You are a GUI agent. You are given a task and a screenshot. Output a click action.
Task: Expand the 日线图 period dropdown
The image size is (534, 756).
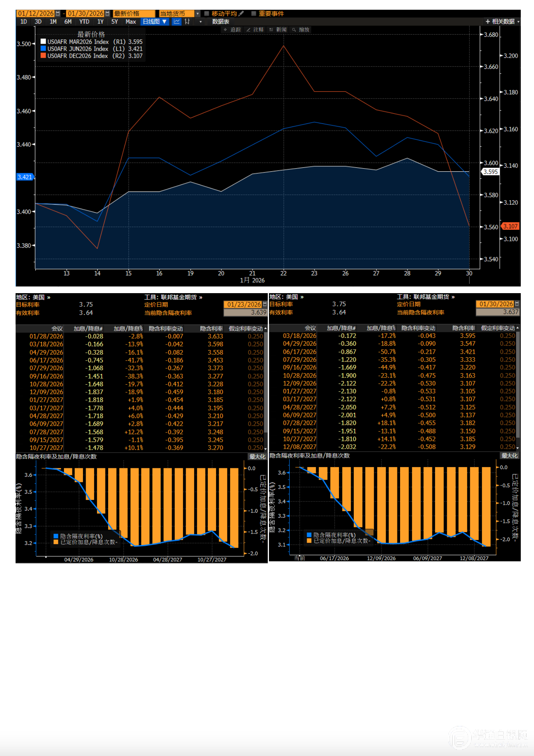(x=155, y=22)
